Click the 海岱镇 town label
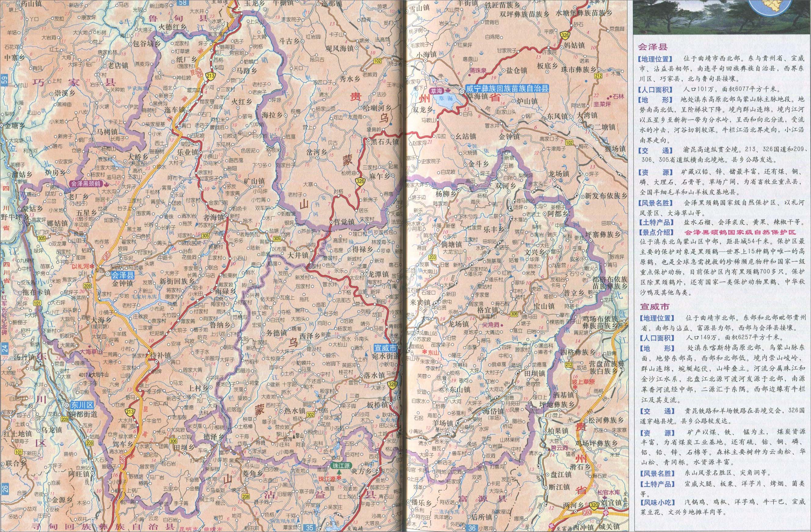 click(494, 411)
